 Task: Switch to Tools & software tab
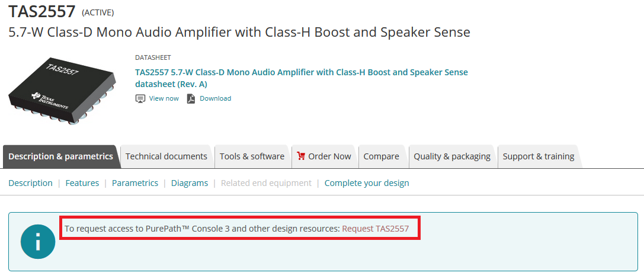pyautogui.click(x=252, y=156)
